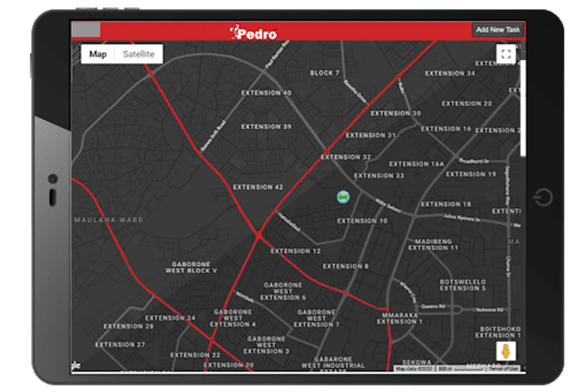Click the EXTENSION 40 map label

(266, 93)
